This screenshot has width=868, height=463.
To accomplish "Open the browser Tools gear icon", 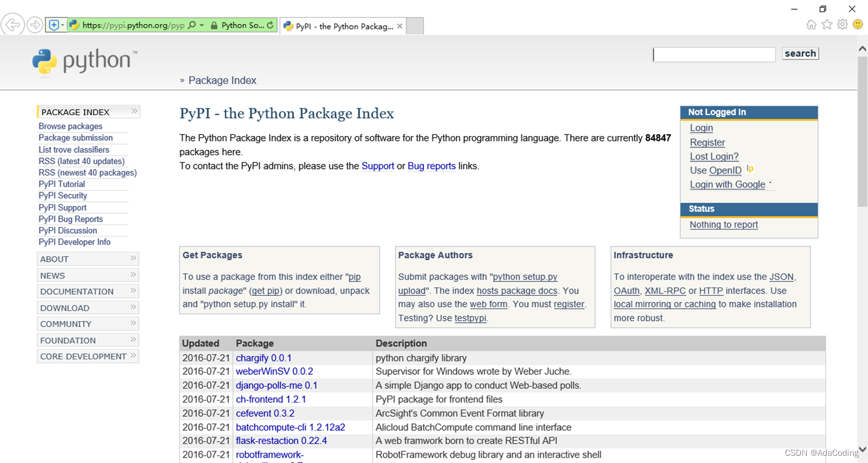I will [842, 25].
